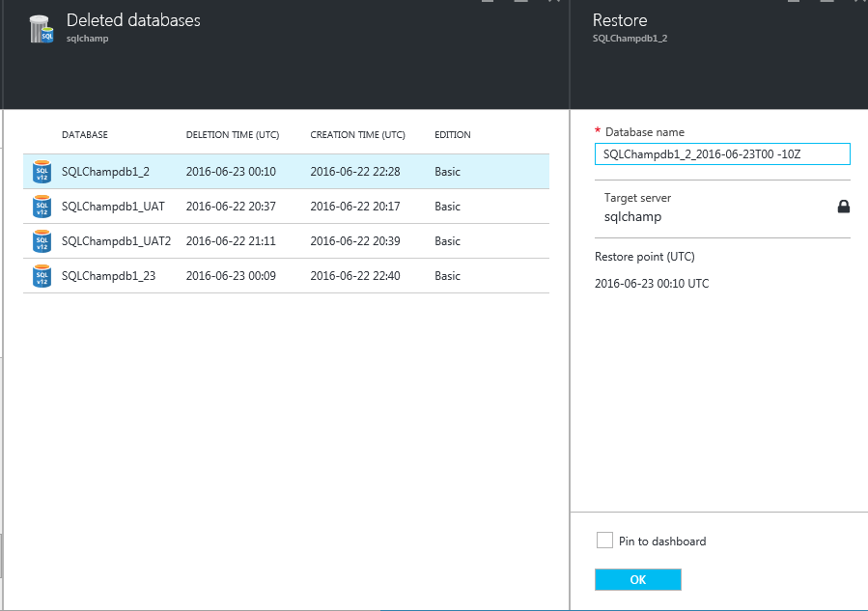
Task: Click the Restore blade title
Action: 620,20
